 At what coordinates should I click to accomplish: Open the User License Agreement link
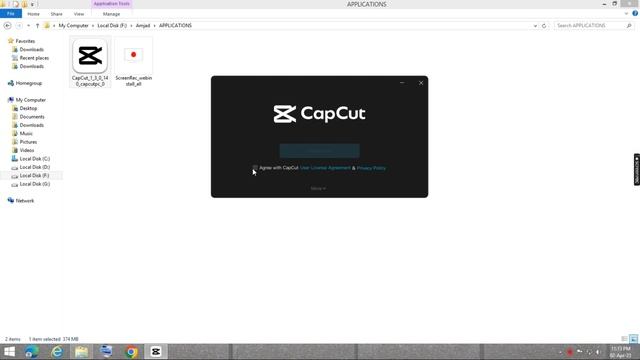pos(325,168)
